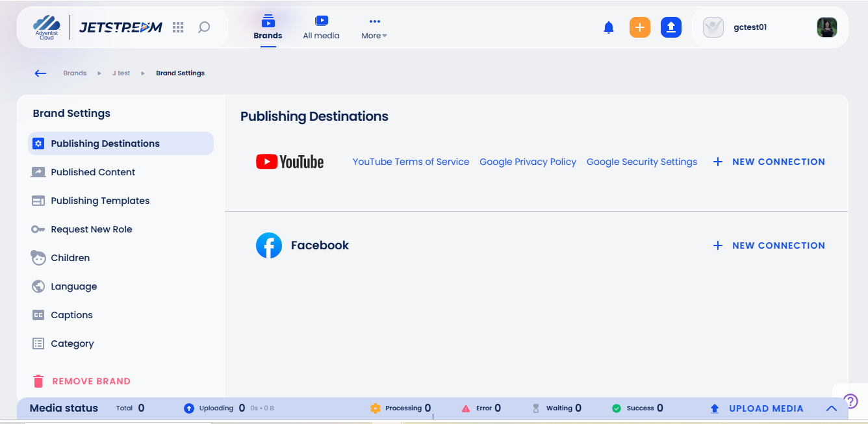Click the J test breadcrumb link
Image resolution: width=868 pixels, height=424 pixels.
121,73
